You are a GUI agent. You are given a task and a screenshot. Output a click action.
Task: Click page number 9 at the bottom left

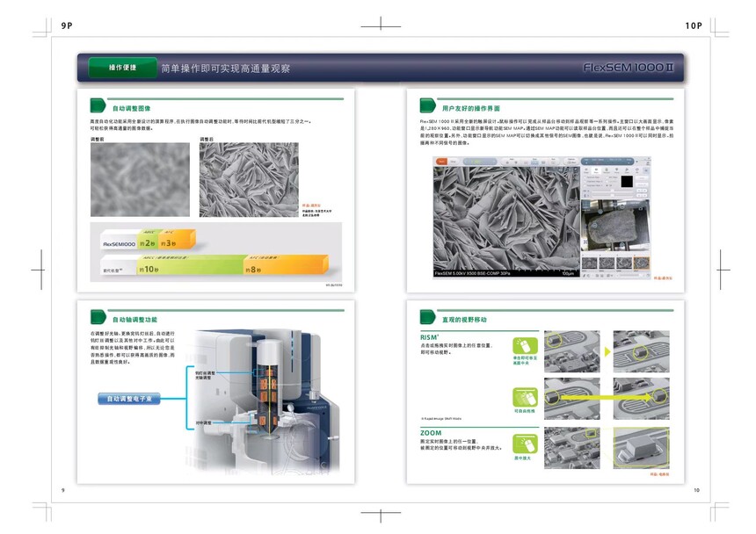[x=62, y=490]
